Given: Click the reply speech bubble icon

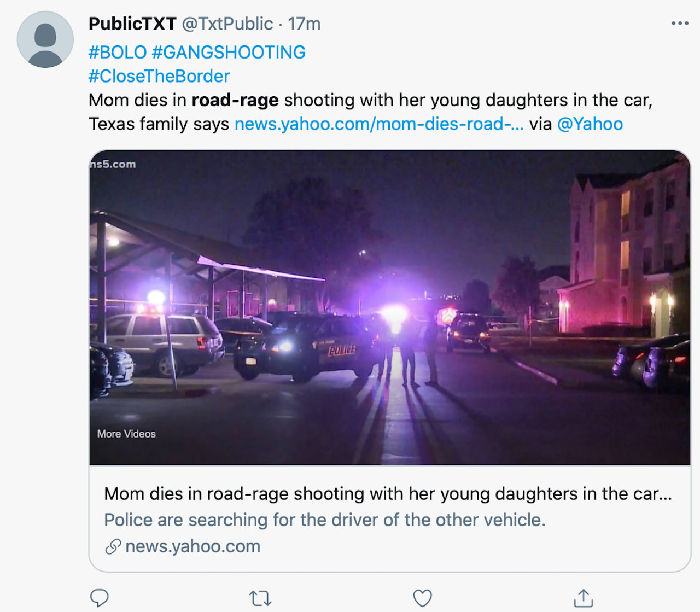Looking at the screenshot, I should [99, 598].
